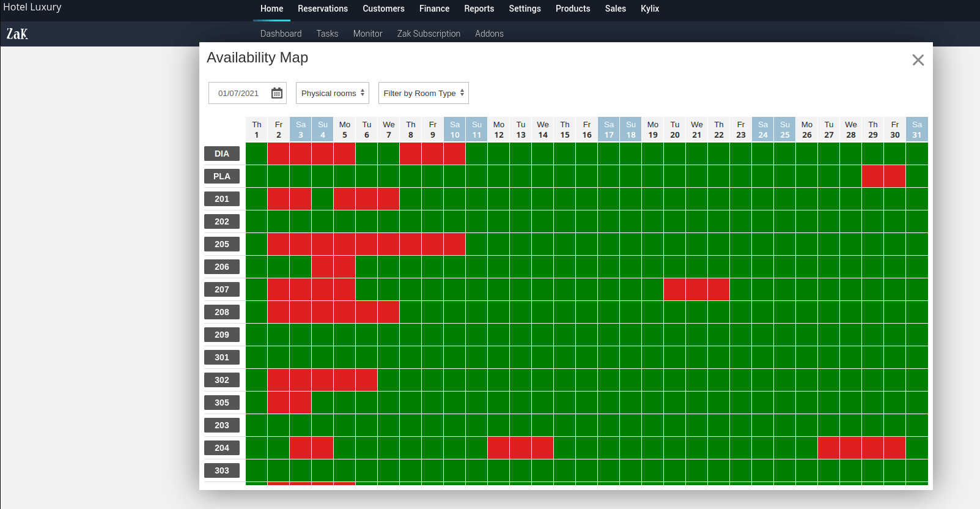Open the Filter by Room Type dropdown
The height and width of the screenshot is (509, 980).
(x=423, y=93)
